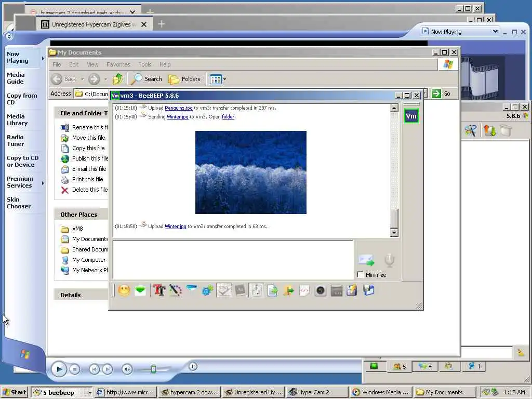532x399 pixels.
Task: Click the Back button in Explorer toolbar
Action: (x=64, y=79)
